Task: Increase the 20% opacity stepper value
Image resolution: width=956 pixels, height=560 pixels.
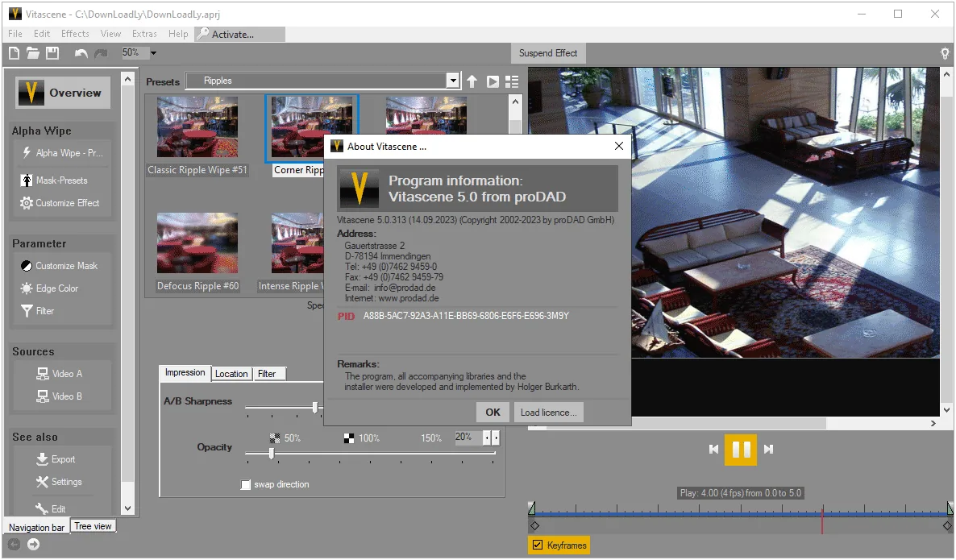Action: [496, 438]
